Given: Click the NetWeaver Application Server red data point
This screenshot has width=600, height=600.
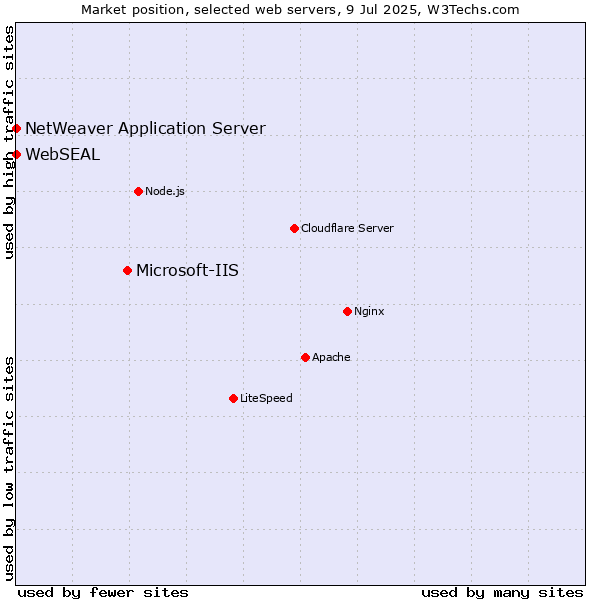Looking at the screenshot, I should pyautogui.click(x=16, y=129).
